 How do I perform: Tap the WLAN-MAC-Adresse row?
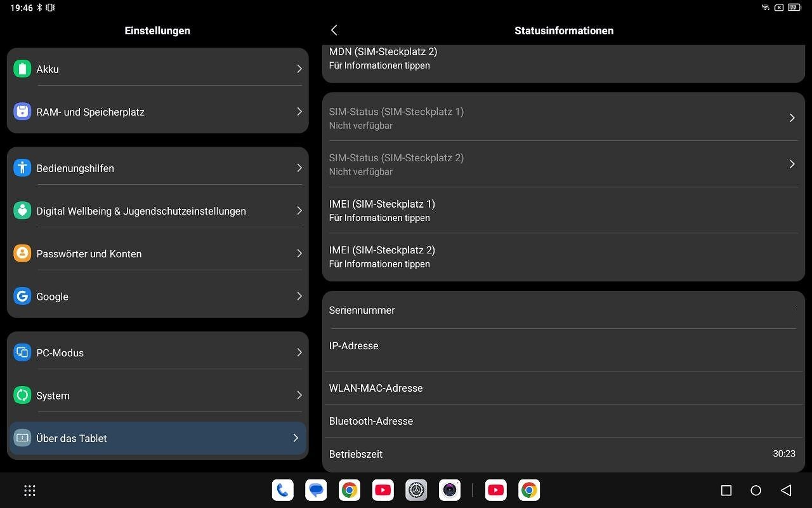pos(563,388)
